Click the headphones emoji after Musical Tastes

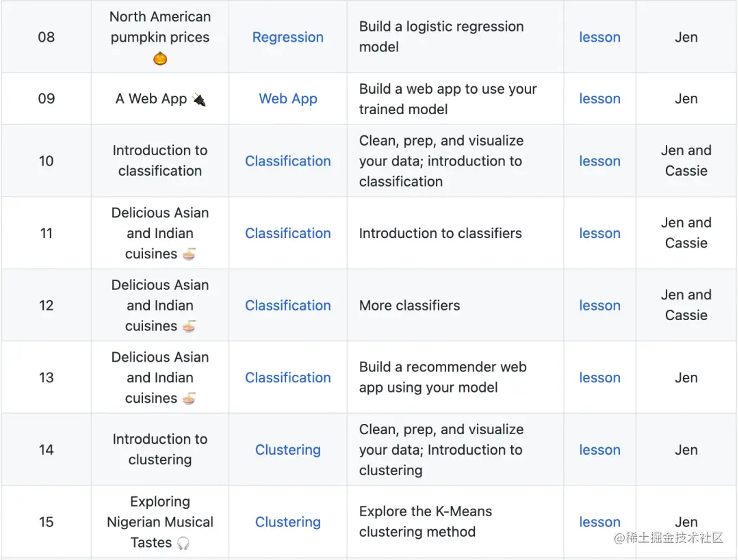(183, 543)
